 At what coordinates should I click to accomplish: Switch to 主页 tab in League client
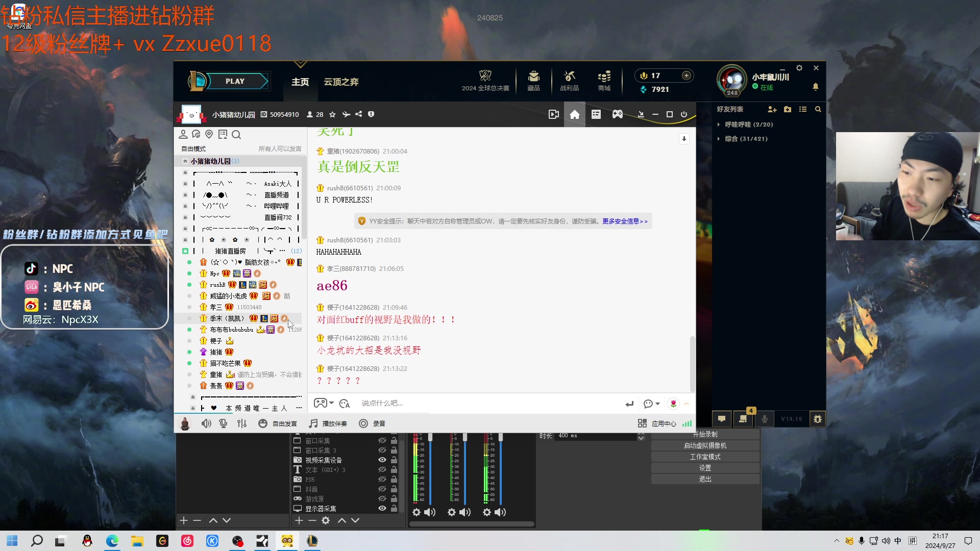pyautogui.click(x=300, y=82)
